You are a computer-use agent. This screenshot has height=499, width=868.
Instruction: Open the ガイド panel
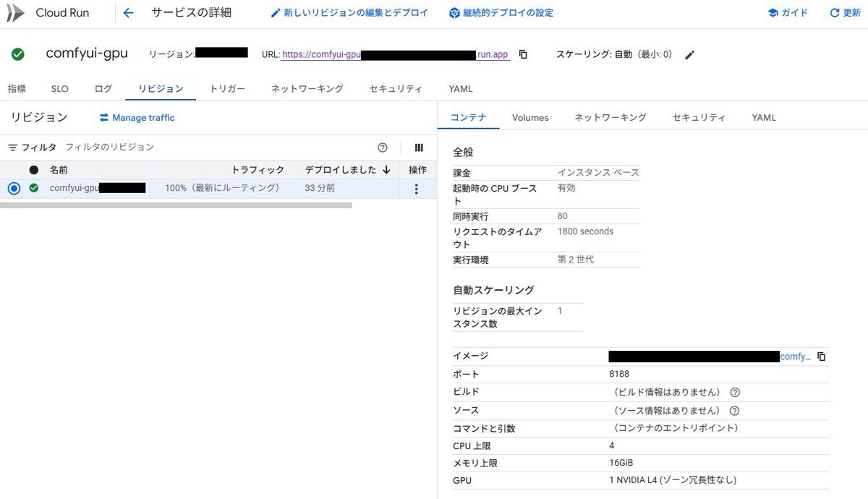(x=788, y=13)
